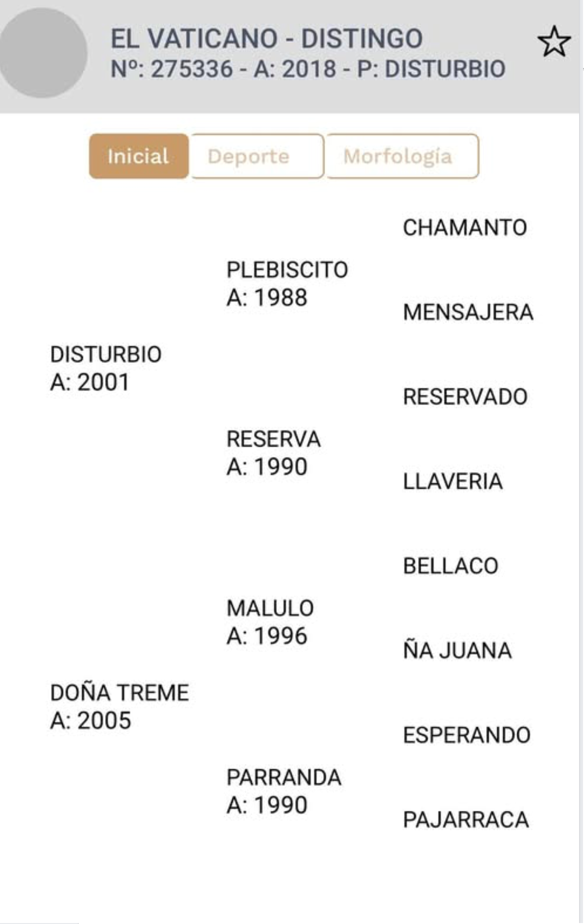Click MENSAJERA in the pedigree

[468, 313]
